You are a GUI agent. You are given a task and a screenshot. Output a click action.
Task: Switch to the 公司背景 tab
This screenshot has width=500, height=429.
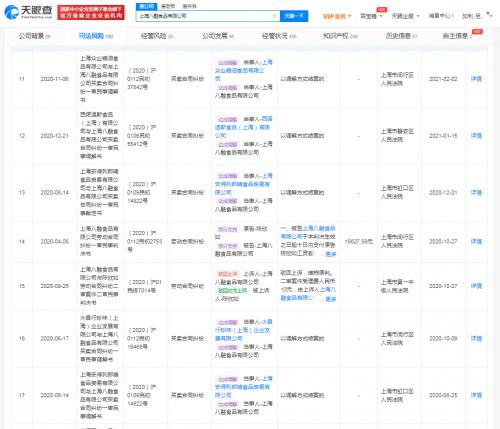[34, 36]
